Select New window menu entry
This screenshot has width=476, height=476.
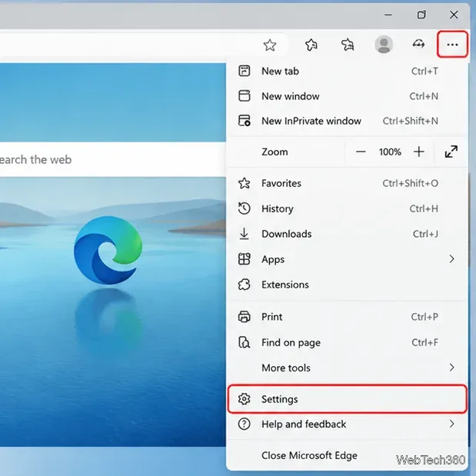pos(347,96)
